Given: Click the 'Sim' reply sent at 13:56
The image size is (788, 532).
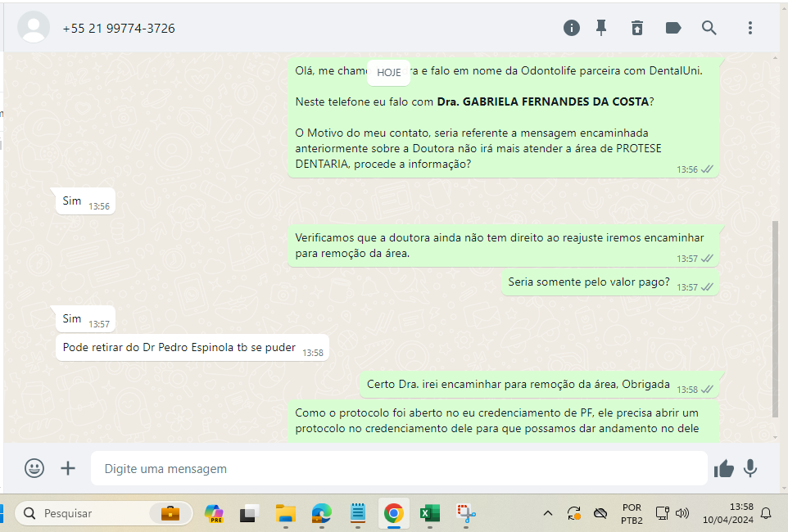Looking at the screenshot, I should coord(85,201).
